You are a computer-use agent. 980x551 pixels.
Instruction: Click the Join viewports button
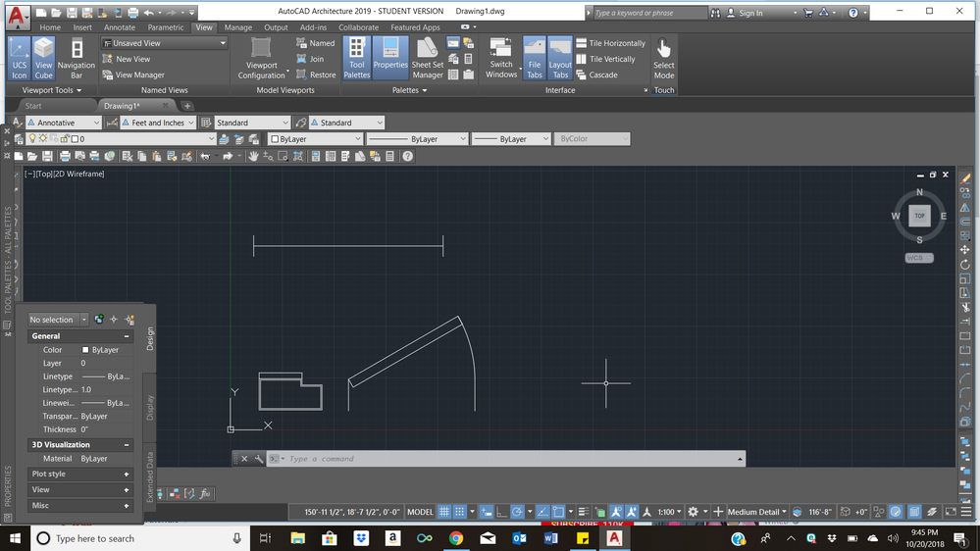click(x=310, y=59)
